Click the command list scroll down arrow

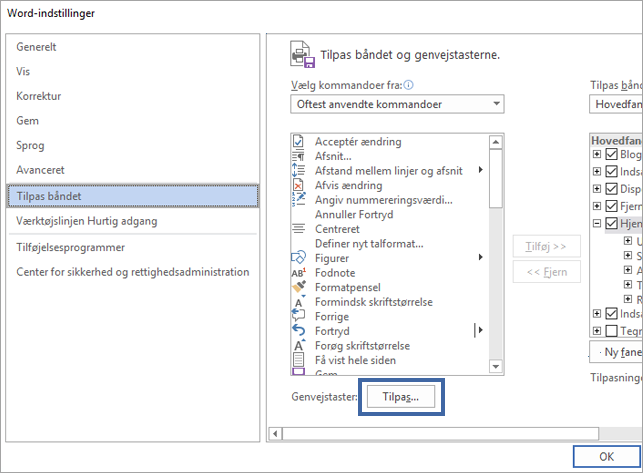496,366
